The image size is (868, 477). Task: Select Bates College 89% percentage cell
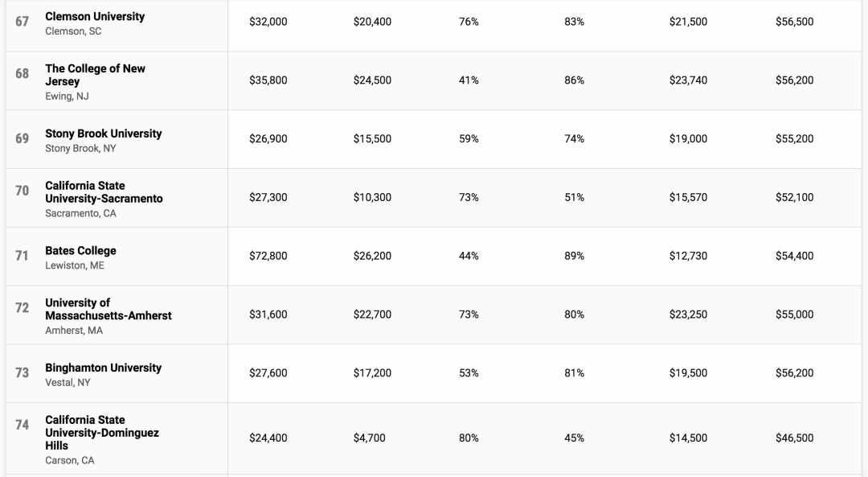[x=574, y=256]
